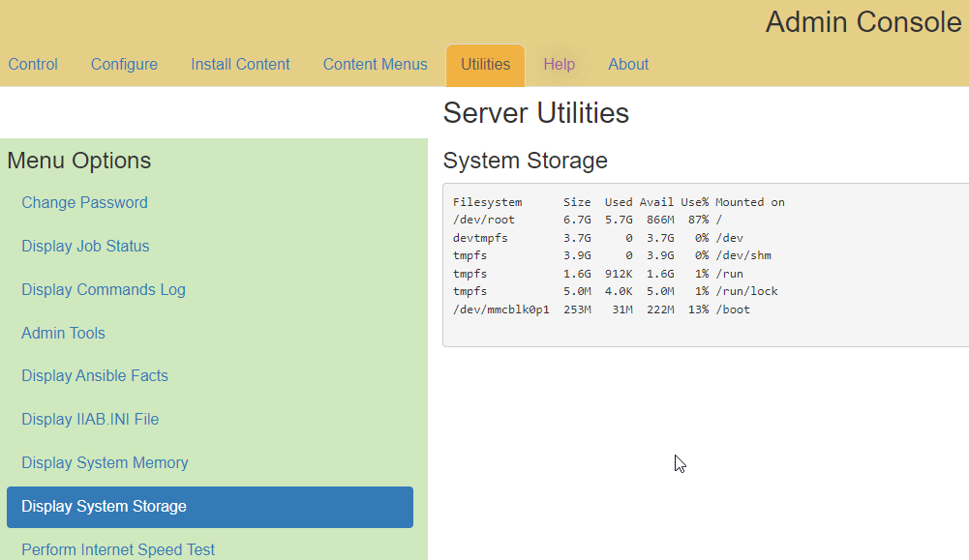Click the /dev/root filesystem row
969x560 pixels.
pyautogui.click(x=587, y=220)
